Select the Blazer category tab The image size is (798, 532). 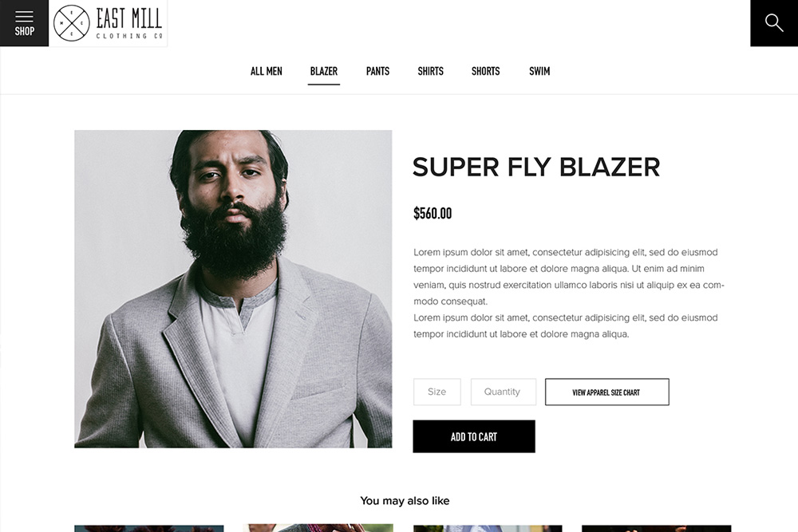[x=324, y=71]
